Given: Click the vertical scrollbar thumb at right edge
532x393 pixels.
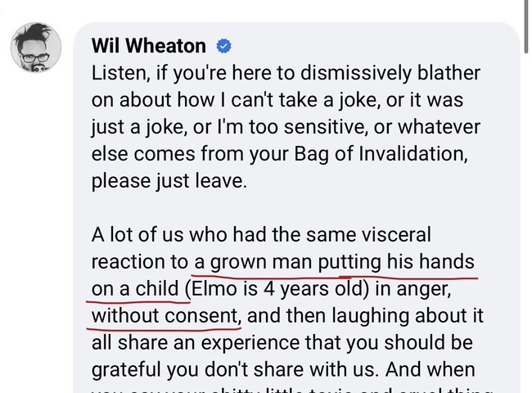Looking at the screenshot, I should point(526,26).
